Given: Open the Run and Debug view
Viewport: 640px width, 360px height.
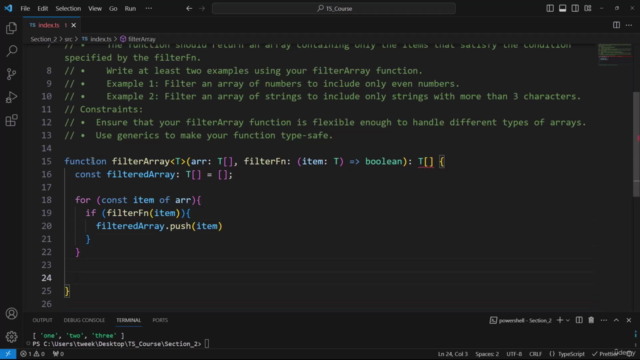Looking at the screenshot, I should [x=11, y=97].
